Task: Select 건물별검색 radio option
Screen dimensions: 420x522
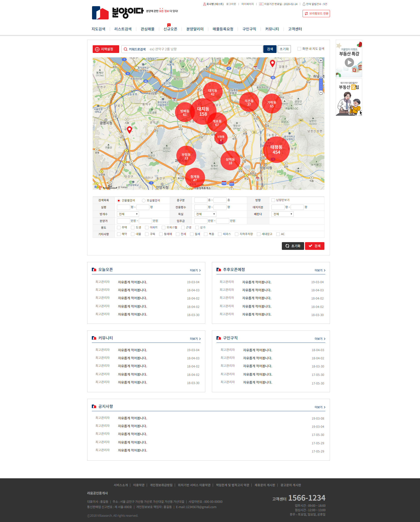Action: coord(119,200)
